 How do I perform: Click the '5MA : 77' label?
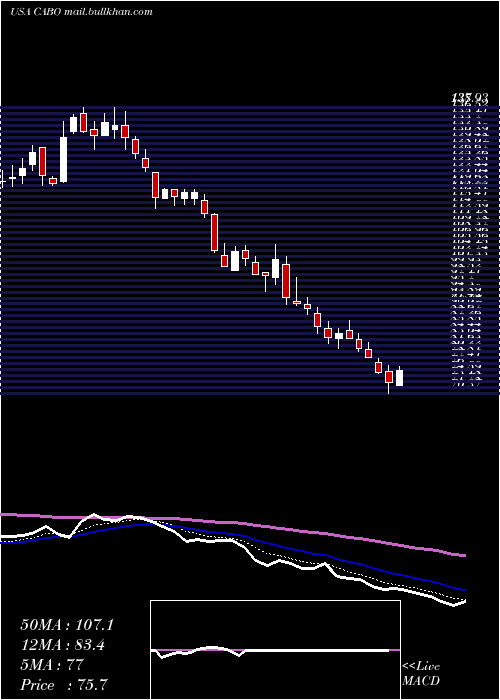(x=52, y=665)
